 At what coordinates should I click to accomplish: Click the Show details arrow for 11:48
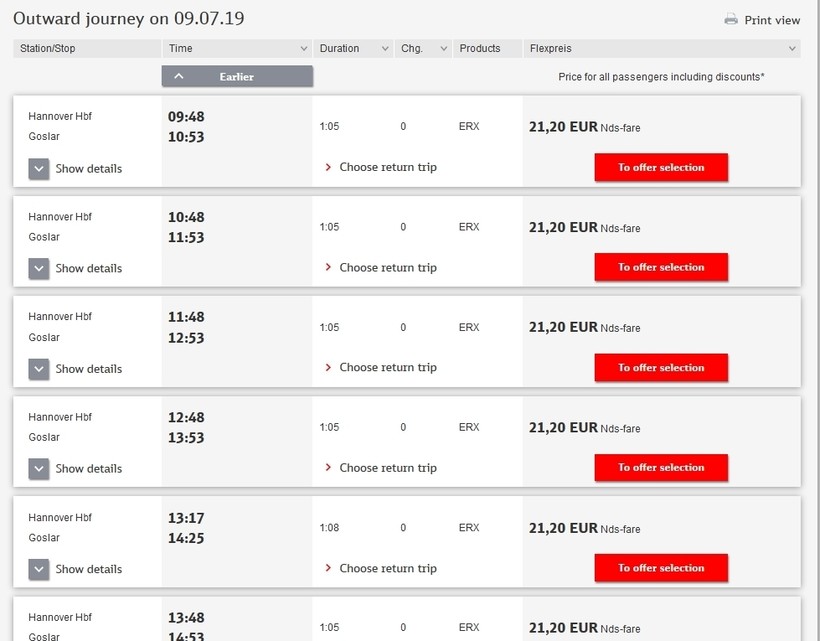39,369
